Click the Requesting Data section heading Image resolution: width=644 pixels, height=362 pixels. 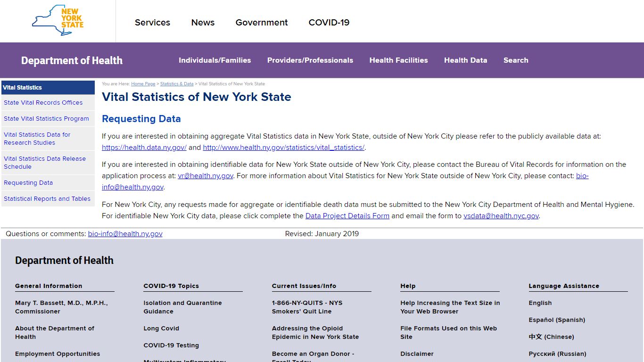[x=141, y=119]
